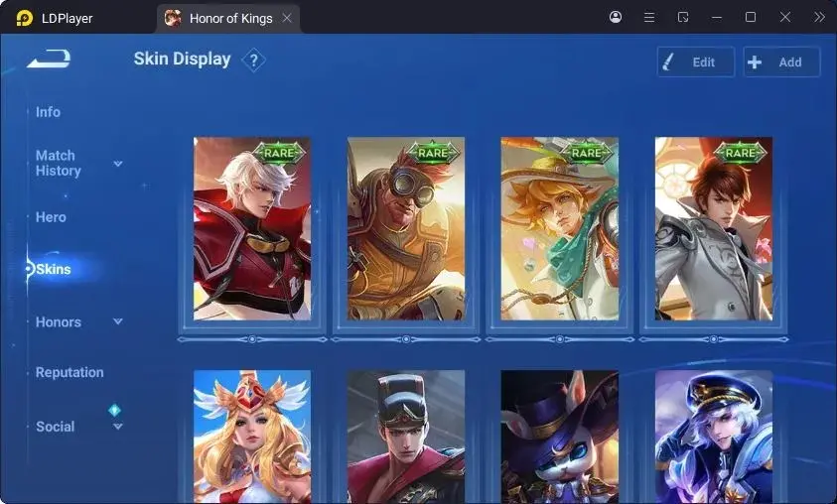Open the Social section
The height and width of the screenshot is (504, 837).
tap(55, 427)
